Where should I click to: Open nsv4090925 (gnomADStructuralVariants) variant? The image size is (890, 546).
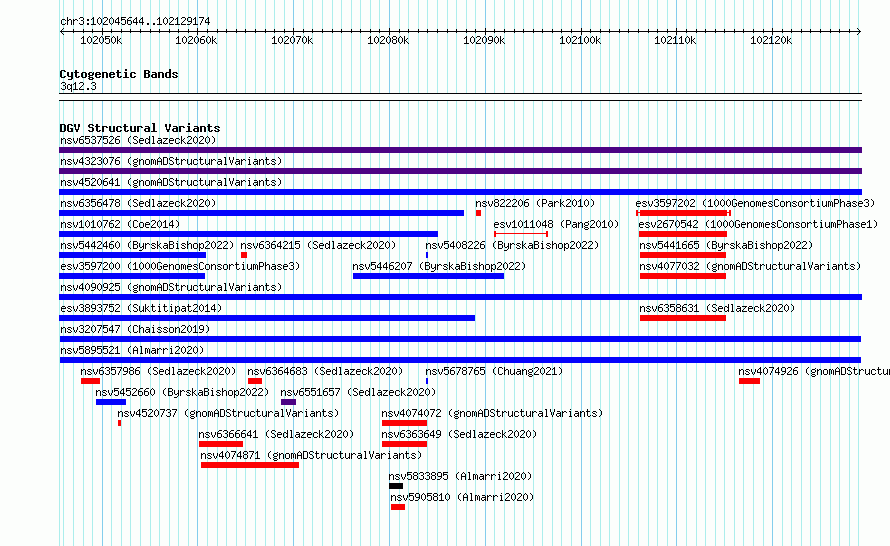[171, 287]
